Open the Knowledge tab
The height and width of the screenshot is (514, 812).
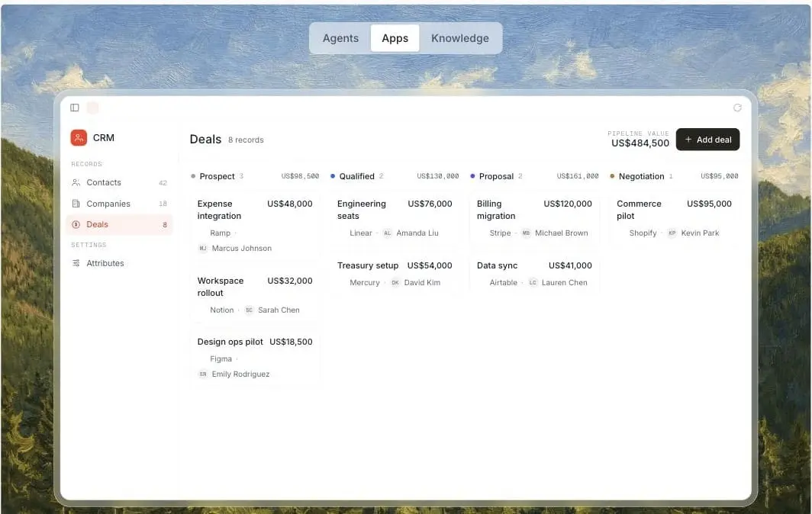[x=460, y=38]
